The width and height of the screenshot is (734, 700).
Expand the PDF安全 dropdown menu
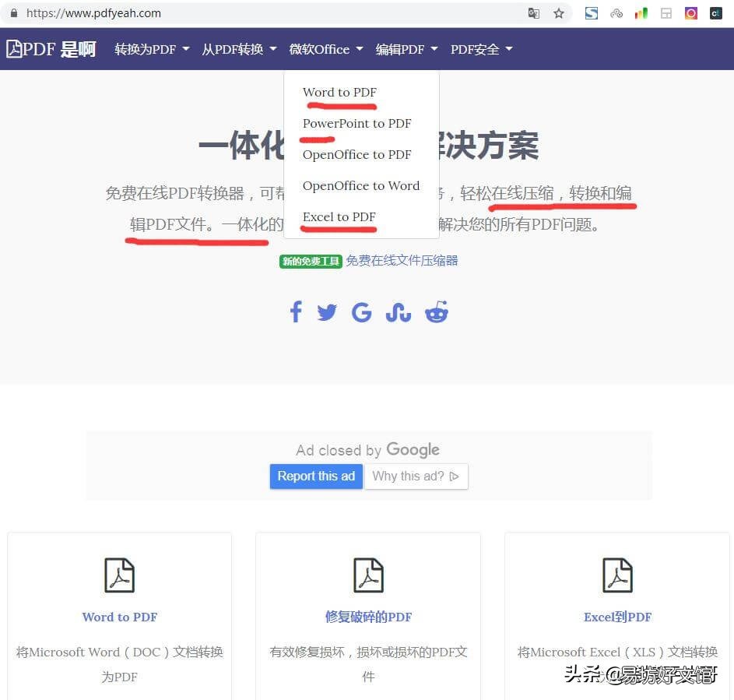pos(482,49)
